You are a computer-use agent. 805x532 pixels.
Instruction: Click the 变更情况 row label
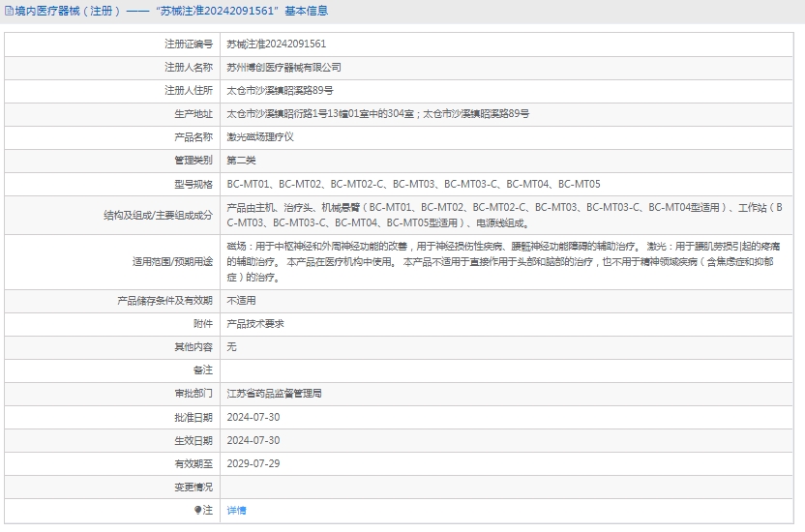coord(193,487)
